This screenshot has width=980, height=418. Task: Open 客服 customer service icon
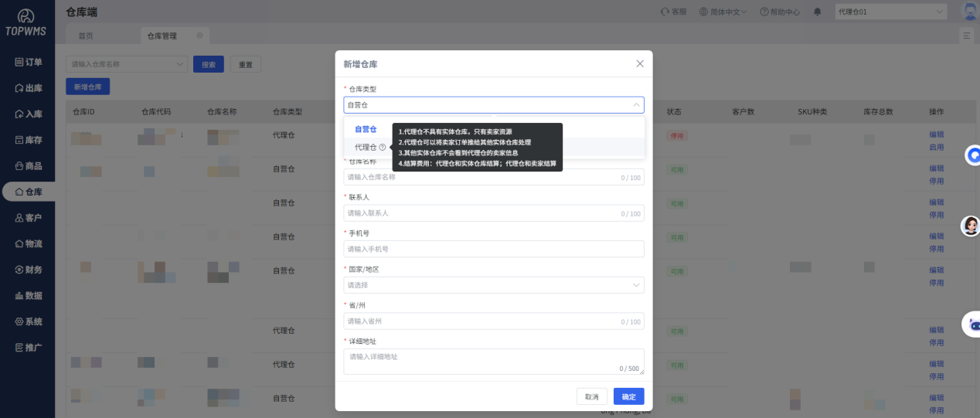[665, 12]
